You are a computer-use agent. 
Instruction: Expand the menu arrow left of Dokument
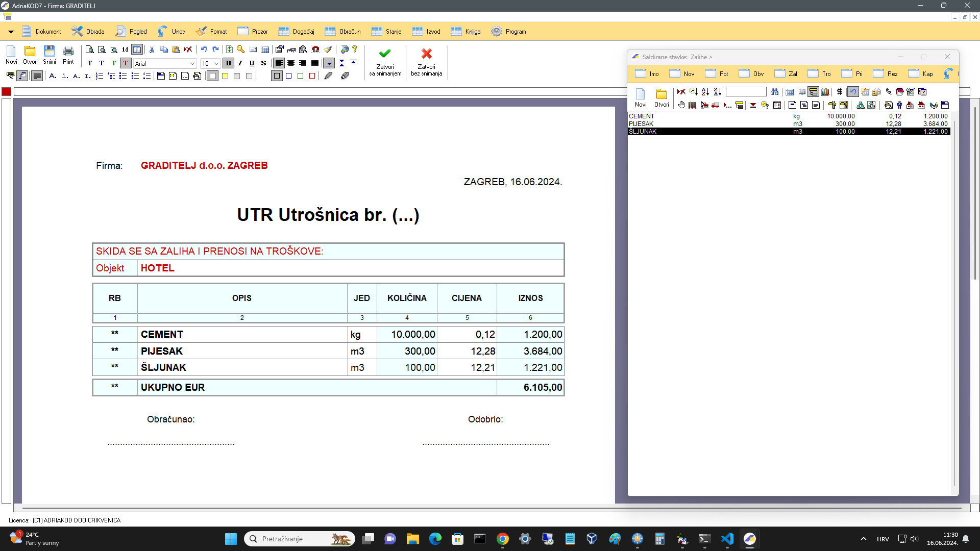tap(11, 32)
